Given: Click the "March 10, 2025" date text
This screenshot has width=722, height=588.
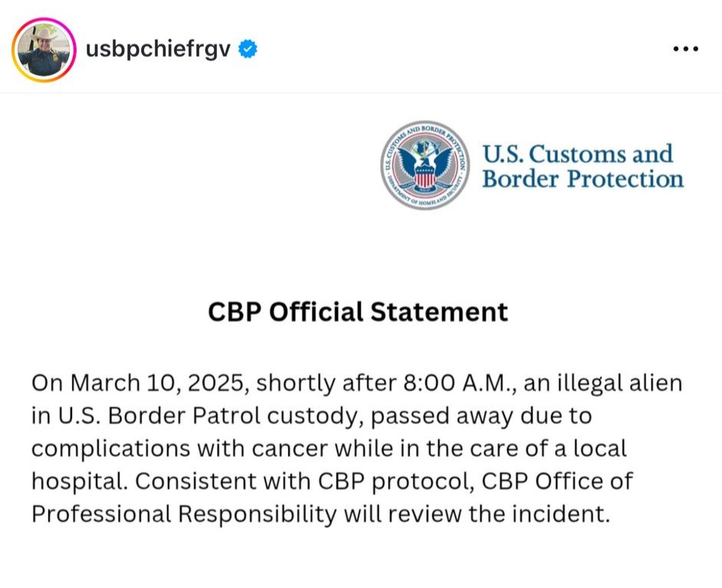Looking at the screenshot, I should click(157, 383).
